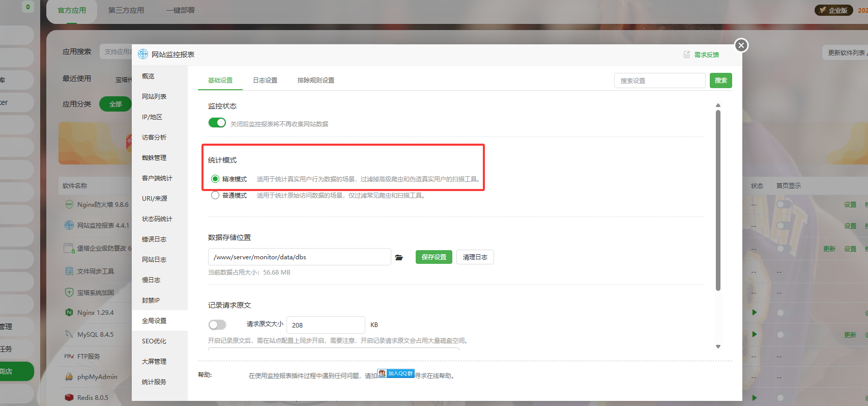Click the 更新 link in MySQL 8.4.5 row

coord(850,335)
